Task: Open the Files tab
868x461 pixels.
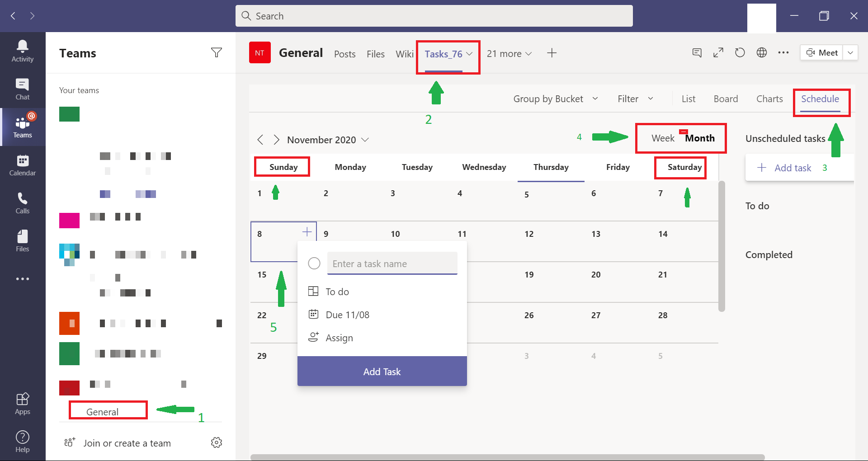Action: 376,54
